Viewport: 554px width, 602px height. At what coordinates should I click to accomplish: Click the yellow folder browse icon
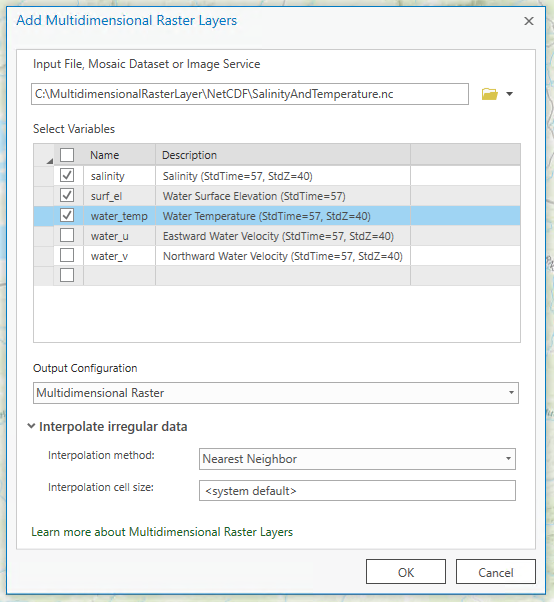pos(490,94)
